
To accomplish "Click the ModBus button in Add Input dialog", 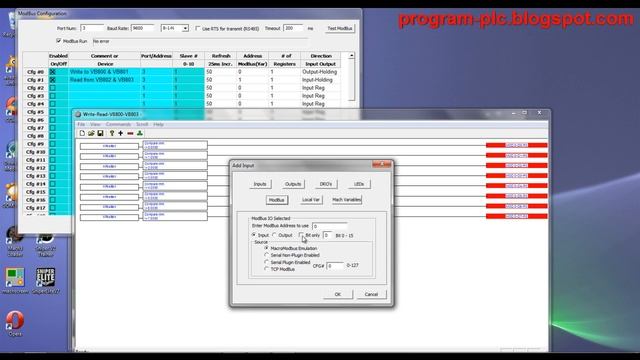I will pos(276,200).
